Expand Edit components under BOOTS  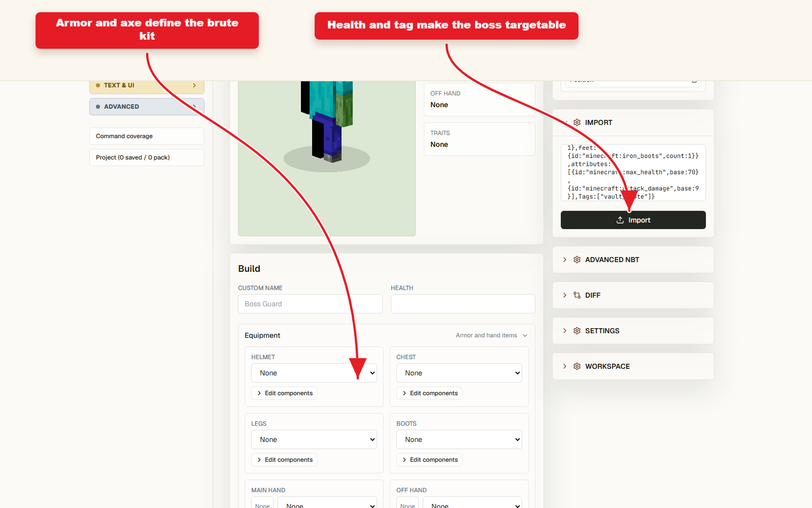click(429, 460)
